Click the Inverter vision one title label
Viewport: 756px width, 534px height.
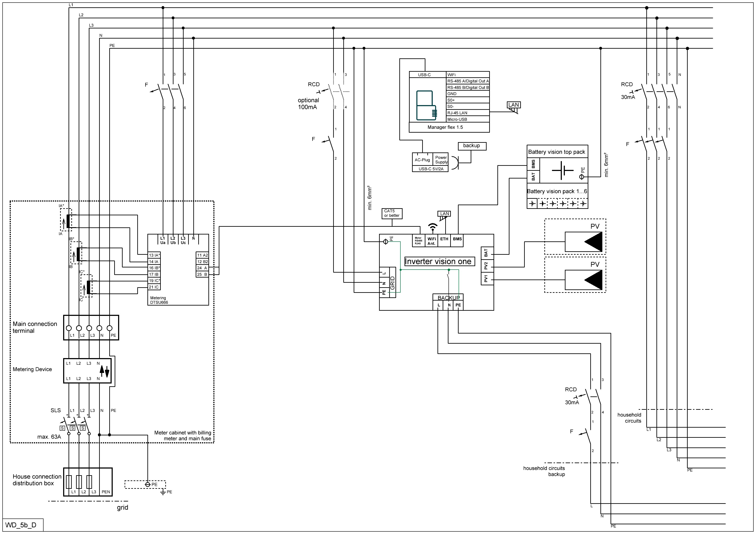tap(439, 262)
